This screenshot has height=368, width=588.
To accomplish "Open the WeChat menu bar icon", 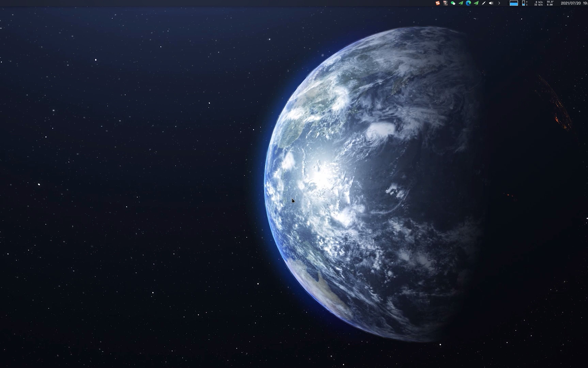I will pyautogui.click(x=453, y=3).
